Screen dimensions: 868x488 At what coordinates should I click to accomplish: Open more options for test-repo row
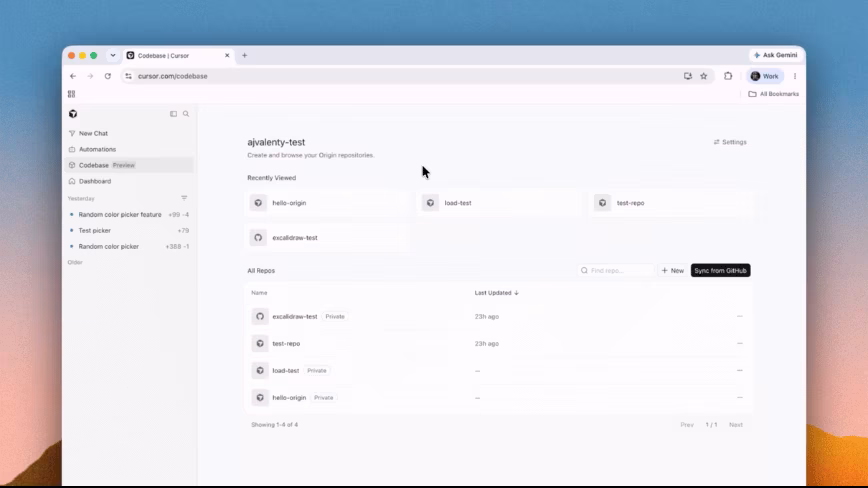coord(740,344)
